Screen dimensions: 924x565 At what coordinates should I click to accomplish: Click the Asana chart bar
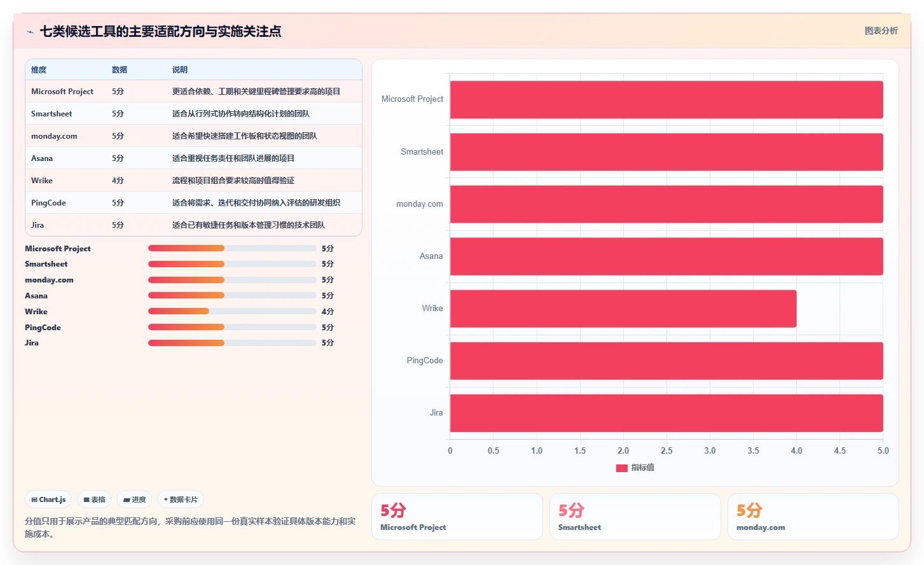pos(666,256)
